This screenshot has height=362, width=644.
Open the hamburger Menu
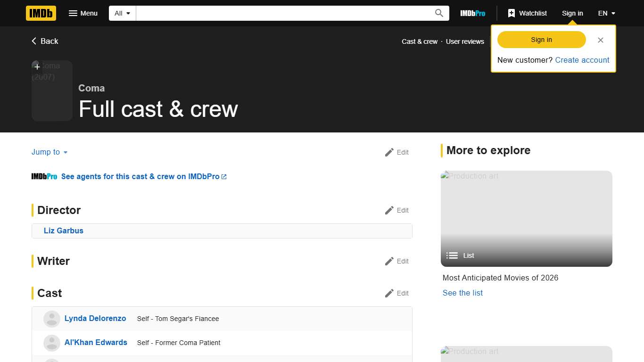pyautogui.click(x=83, y=13)
